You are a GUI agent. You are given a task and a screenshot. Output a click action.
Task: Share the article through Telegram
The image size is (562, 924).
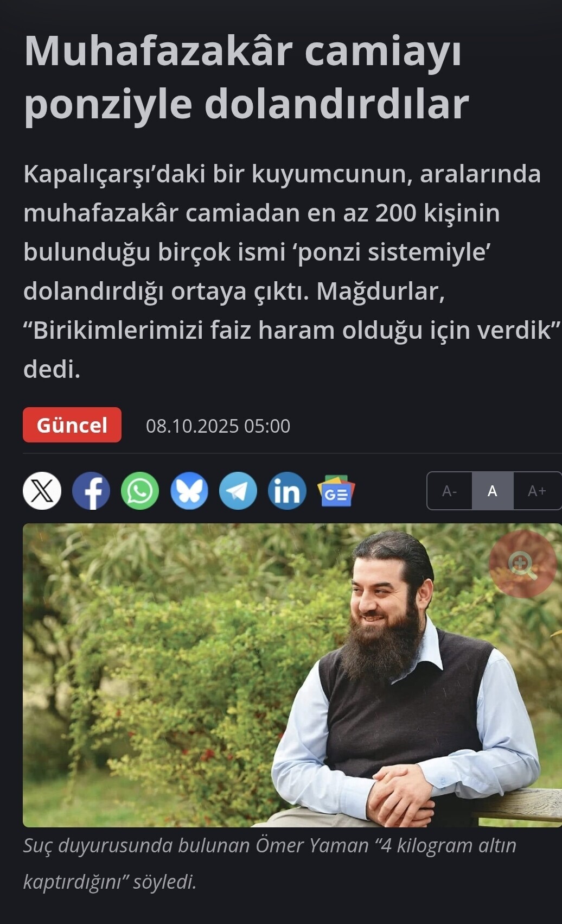click(x=238, y=491)
